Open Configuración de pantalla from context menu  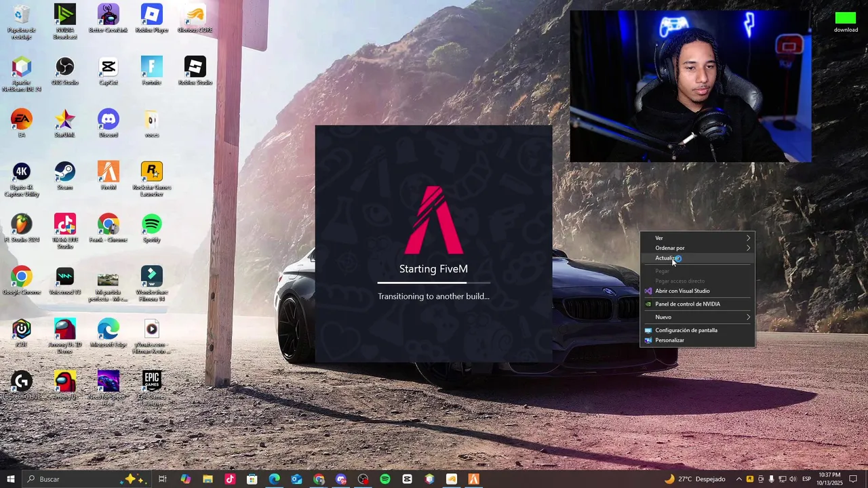pyautogui.click(x=698, y=330)
